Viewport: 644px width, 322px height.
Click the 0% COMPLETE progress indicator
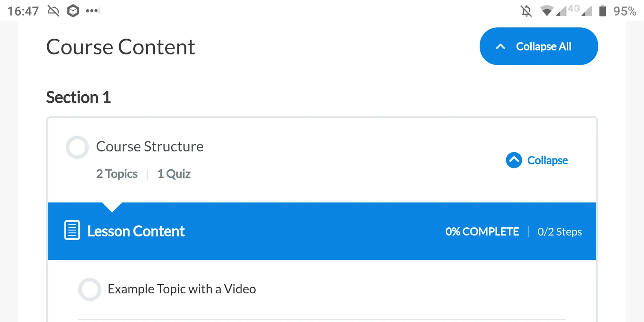coord(482,232)
